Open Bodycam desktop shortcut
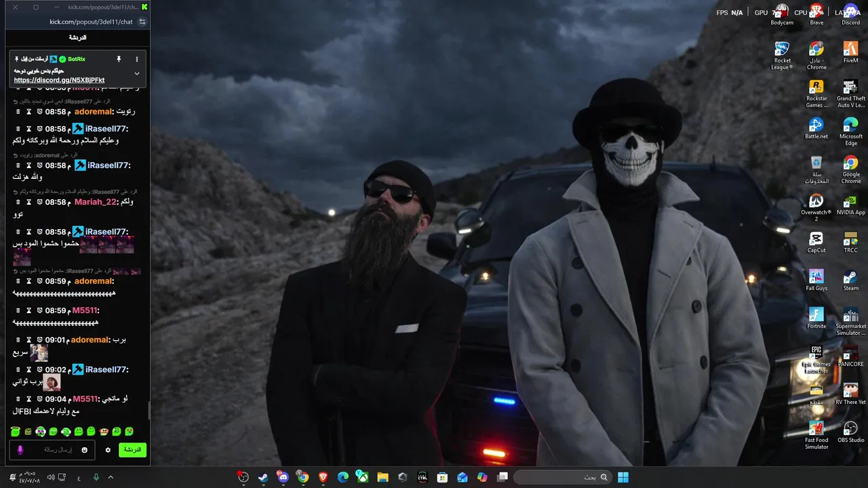Image resolution: width=868 pixels, height=488 pixels. click(782, 14)
